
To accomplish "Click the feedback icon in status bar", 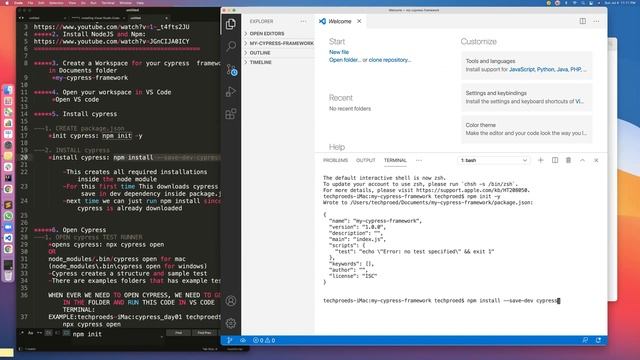I will click(585, 340).
